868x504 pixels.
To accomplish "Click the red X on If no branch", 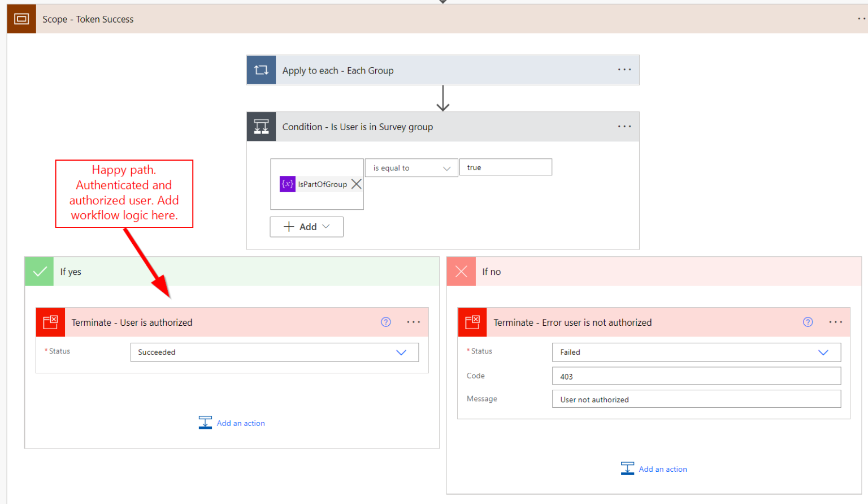I will pos(461,271).
